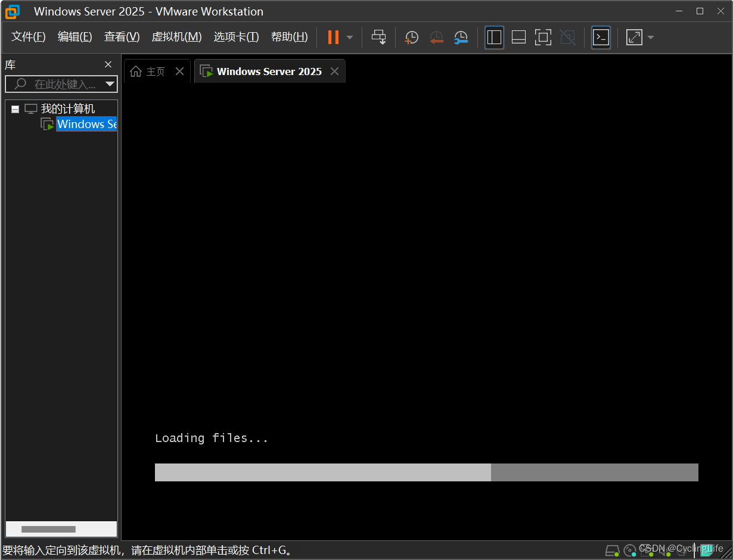Select 我的计算机 in the library tree

point(68,109)
